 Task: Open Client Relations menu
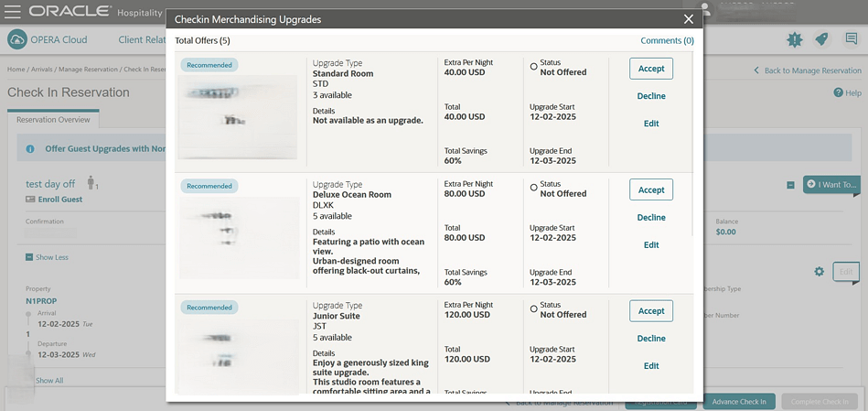click(143, 40)
